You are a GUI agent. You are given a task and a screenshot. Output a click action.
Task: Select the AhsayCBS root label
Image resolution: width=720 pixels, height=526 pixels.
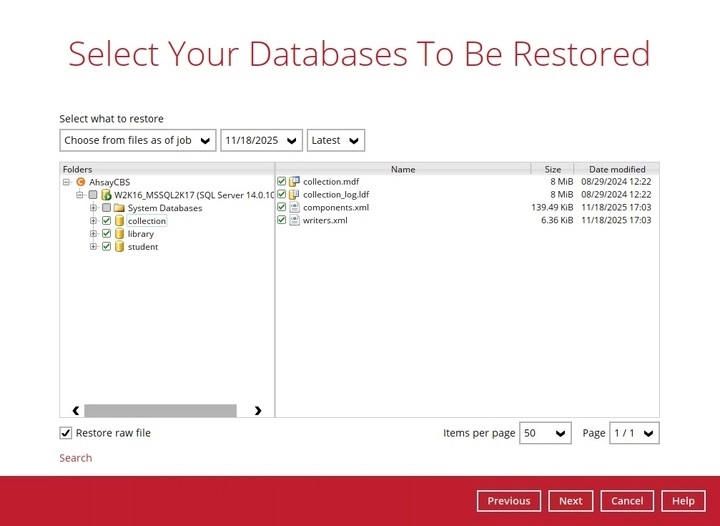click(x=109, y=182)
